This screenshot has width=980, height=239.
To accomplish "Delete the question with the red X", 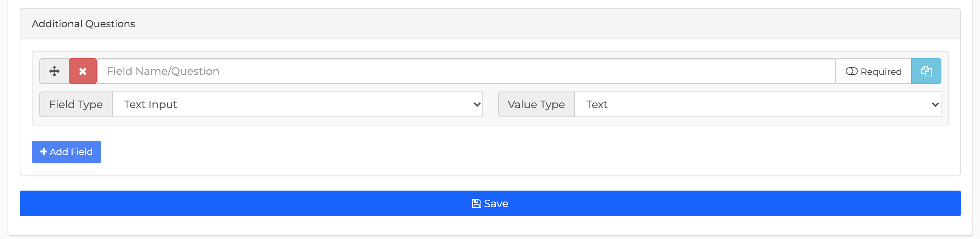I will [82, 71].
